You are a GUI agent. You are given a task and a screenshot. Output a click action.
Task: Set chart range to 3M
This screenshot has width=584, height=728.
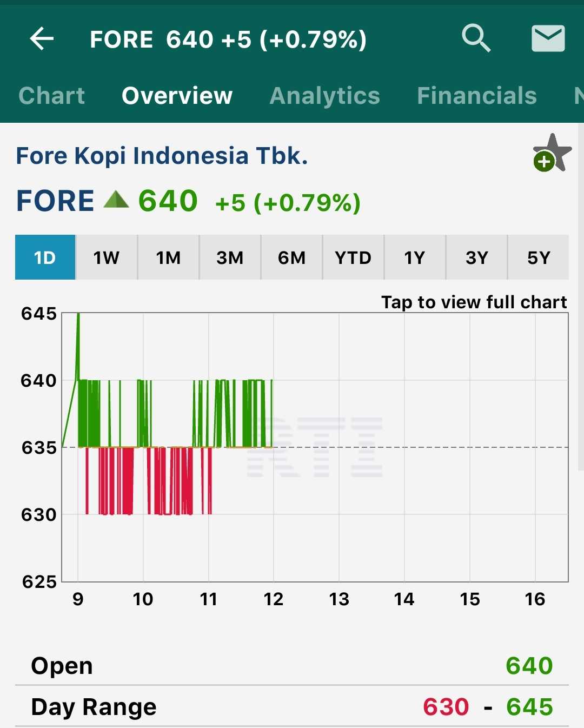pyautogui.click(x=230, y=257)
